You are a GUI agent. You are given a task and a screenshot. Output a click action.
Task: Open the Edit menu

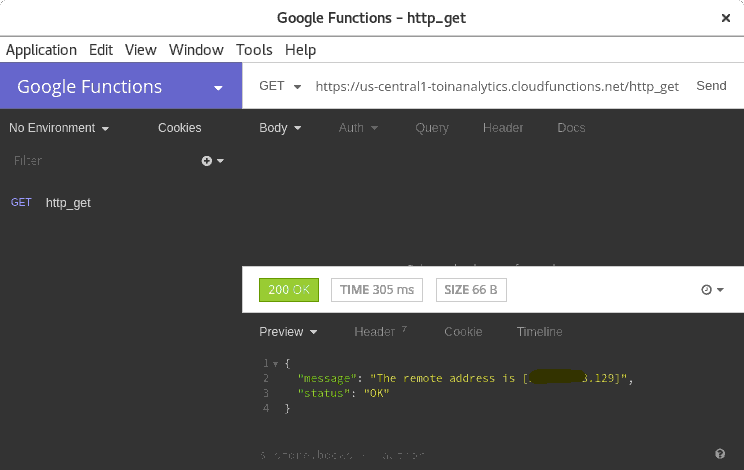point(101,50)
